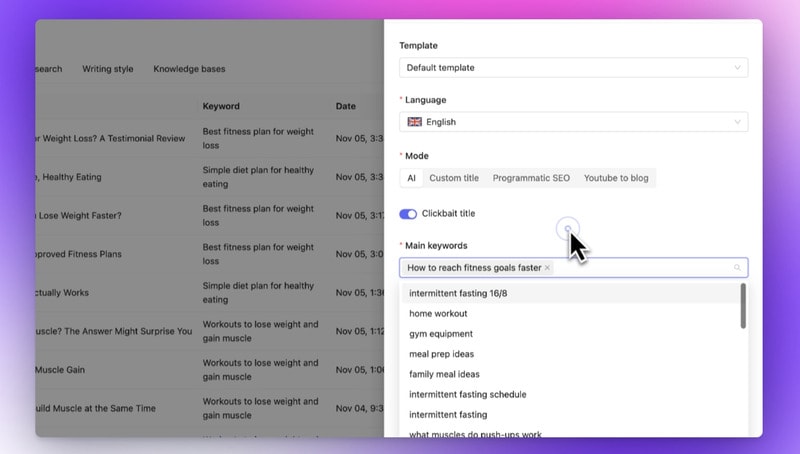Viewport: 800px width, 454px height.
Task: Click the keyword suggestion list scrollbar
Action: pos(742,307)
